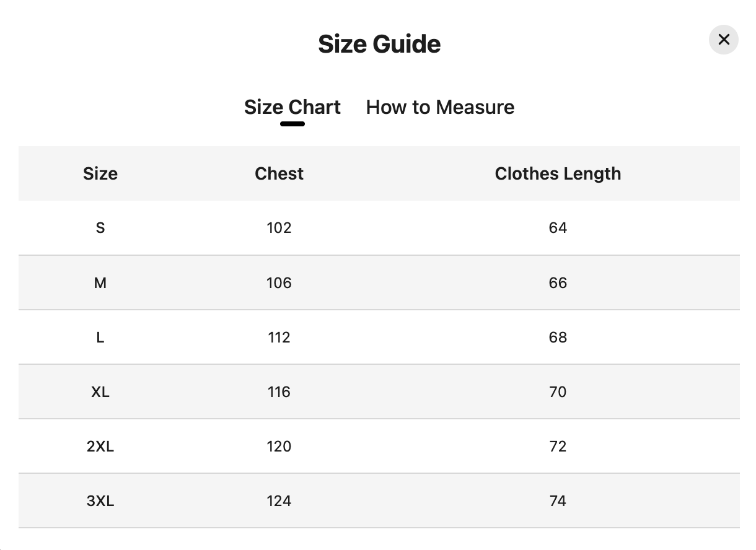Click chest value 112 for size L

tap(279, 338)
